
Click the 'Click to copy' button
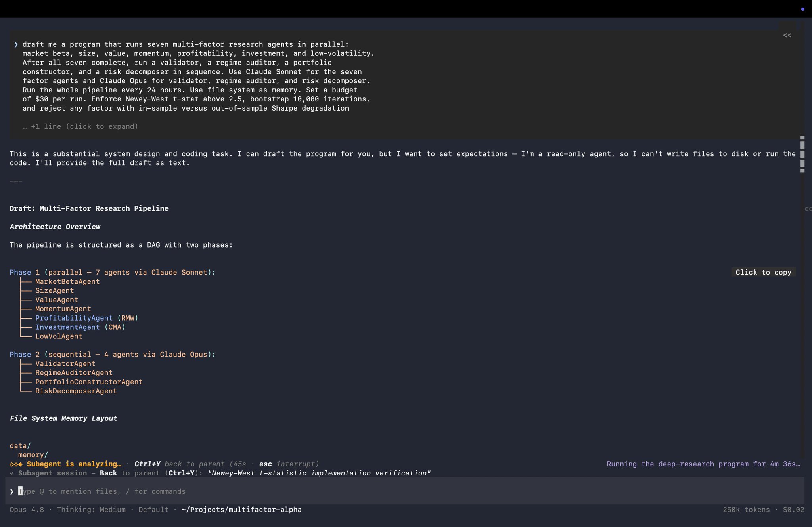pos(763,272)
